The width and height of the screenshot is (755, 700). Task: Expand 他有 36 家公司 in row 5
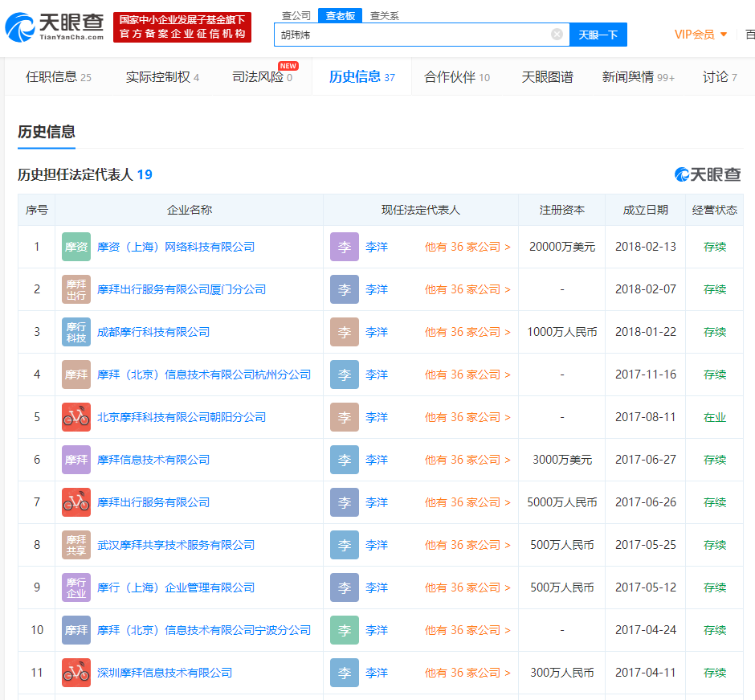pyautogui.click(x=467, y=417)
